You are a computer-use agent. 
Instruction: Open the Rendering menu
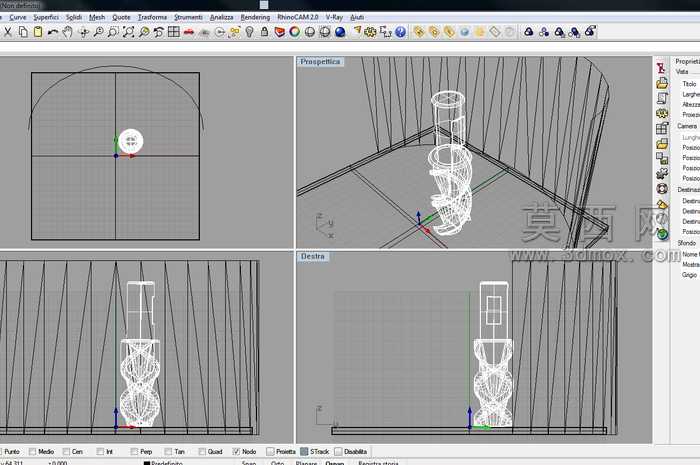[255, 17]
